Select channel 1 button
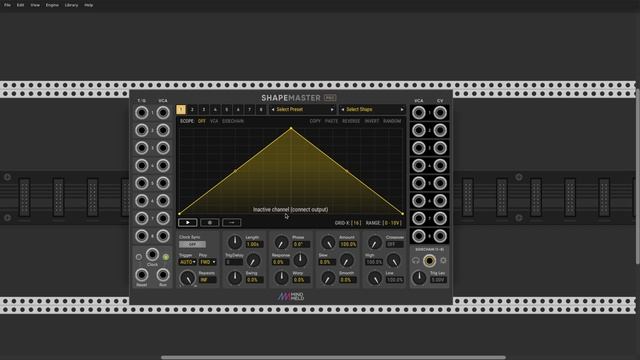 (181, 109)
